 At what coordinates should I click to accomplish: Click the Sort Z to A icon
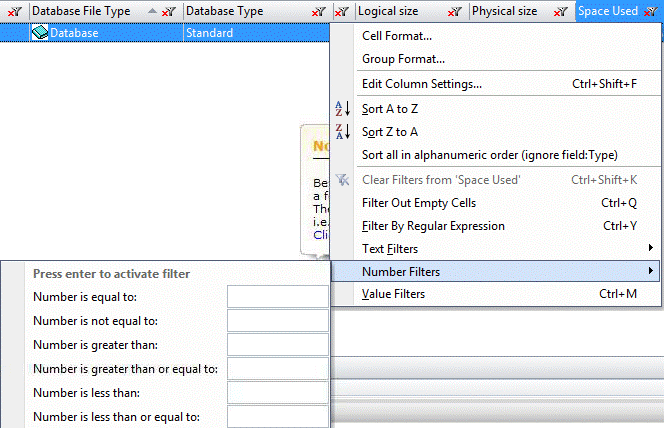[x=342, y=132]
